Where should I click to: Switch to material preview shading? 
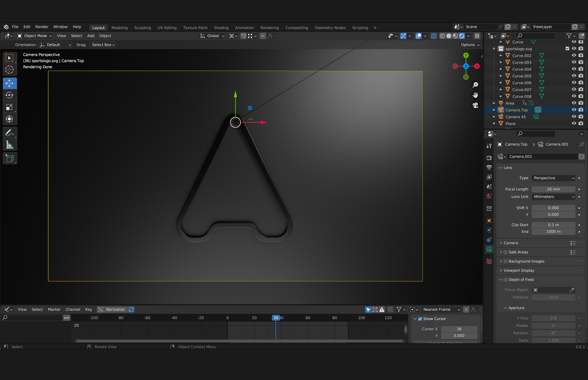(455, 36)
